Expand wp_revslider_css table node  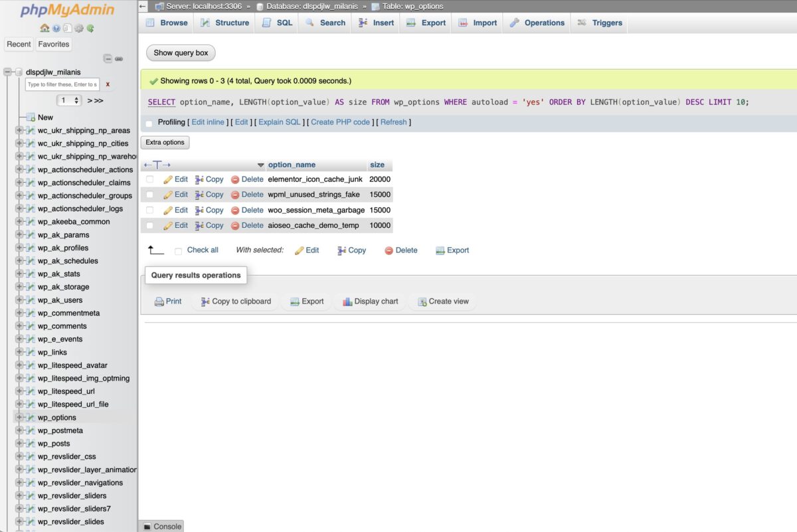pyautogui.click(x=19, y=456)
